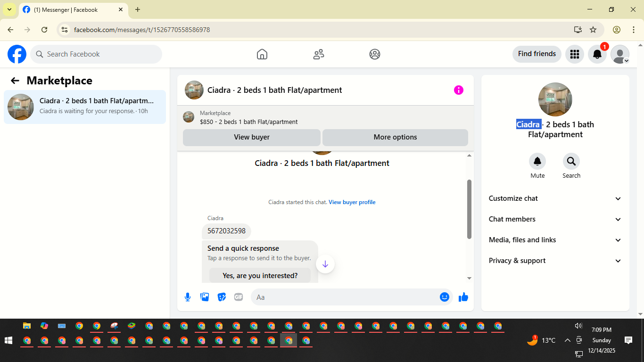Open the View buyer profile link

tap(352, 202)
